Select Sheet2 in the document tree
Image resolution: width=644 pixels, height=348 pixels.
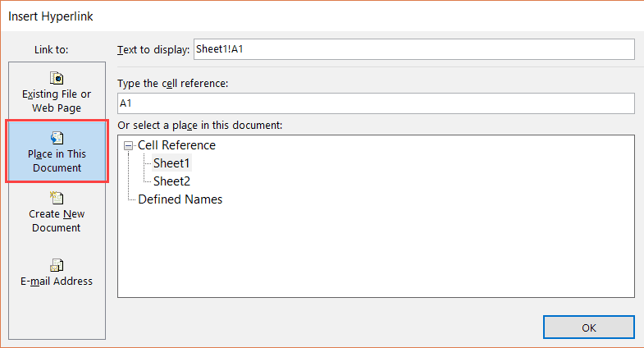(171, 181)
